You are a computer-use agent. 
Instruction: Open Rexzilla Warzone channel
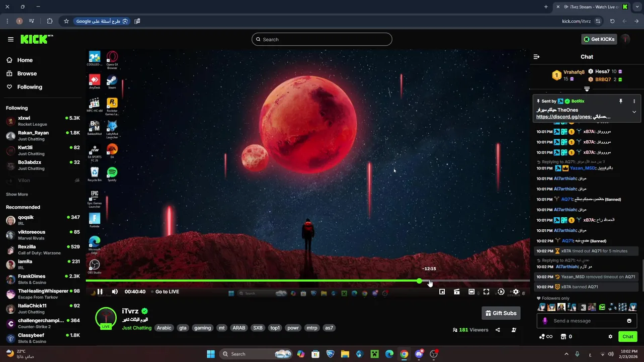point(43,250)
